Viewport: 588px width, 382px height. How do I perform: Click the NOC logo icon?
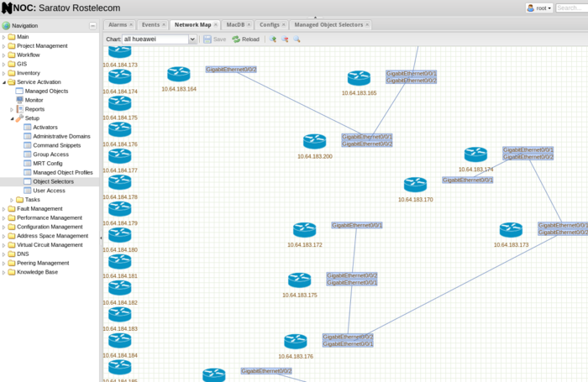click(x=7, y=8)
